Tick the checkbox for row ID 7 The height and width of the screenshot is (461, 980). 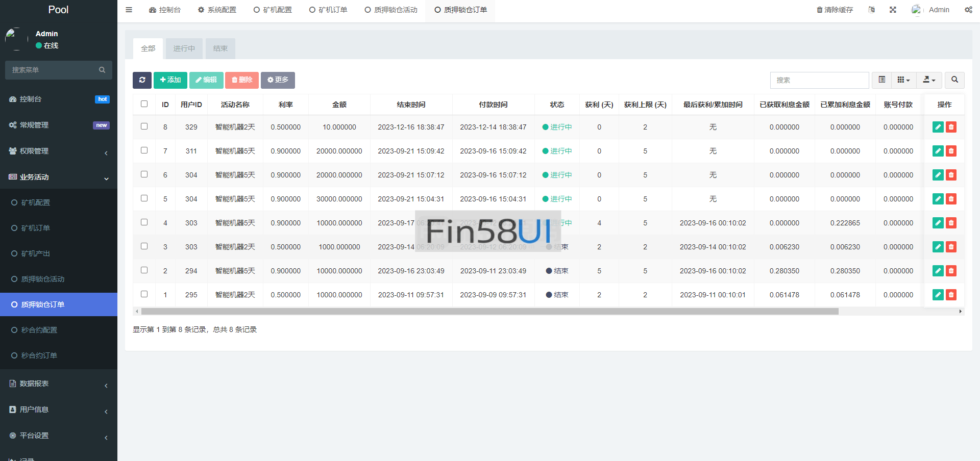(144, 150)
